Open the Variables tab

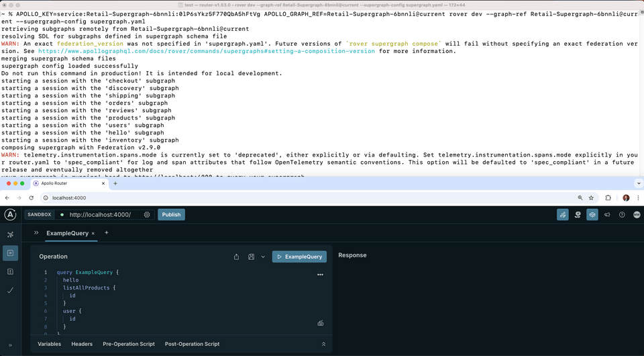[49, 344]
